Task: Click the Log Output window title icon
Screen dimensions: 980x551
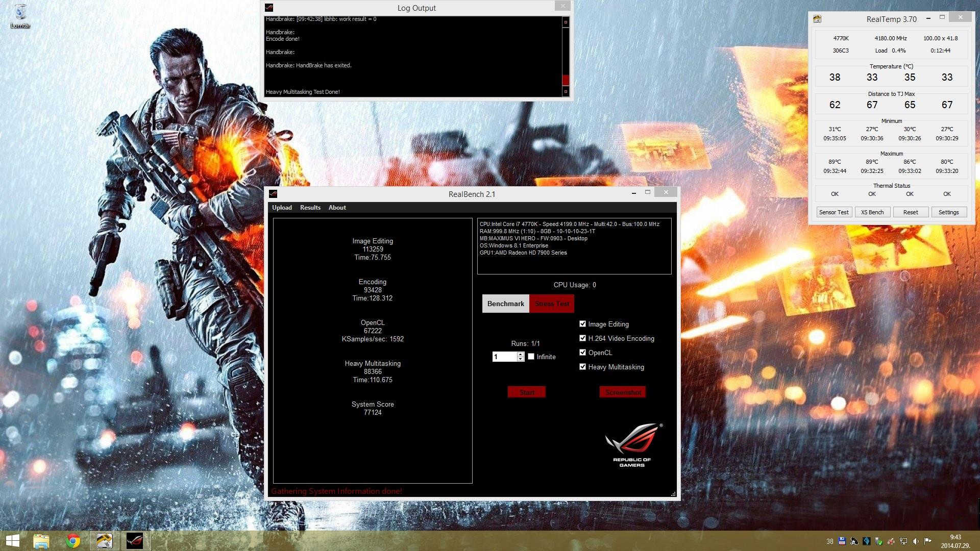Action: point(269,8)
